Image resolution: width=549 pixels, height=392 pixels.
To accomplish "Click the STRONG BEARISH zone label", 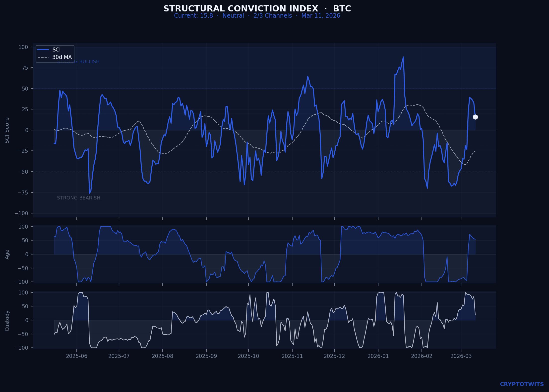I will pos(78,198).
